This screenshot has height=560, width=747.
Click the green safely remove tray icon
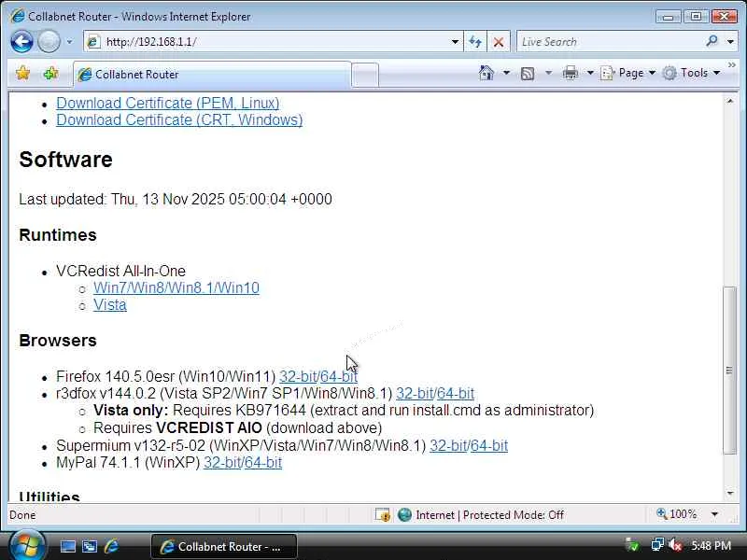[x=633, y=545]
